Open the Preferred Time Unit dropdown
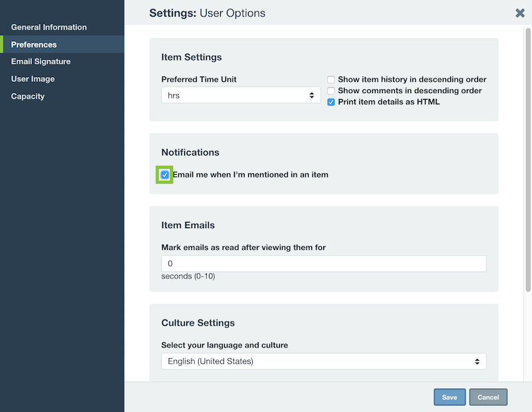Screen dimensions: 532x412 coord(241,95)
